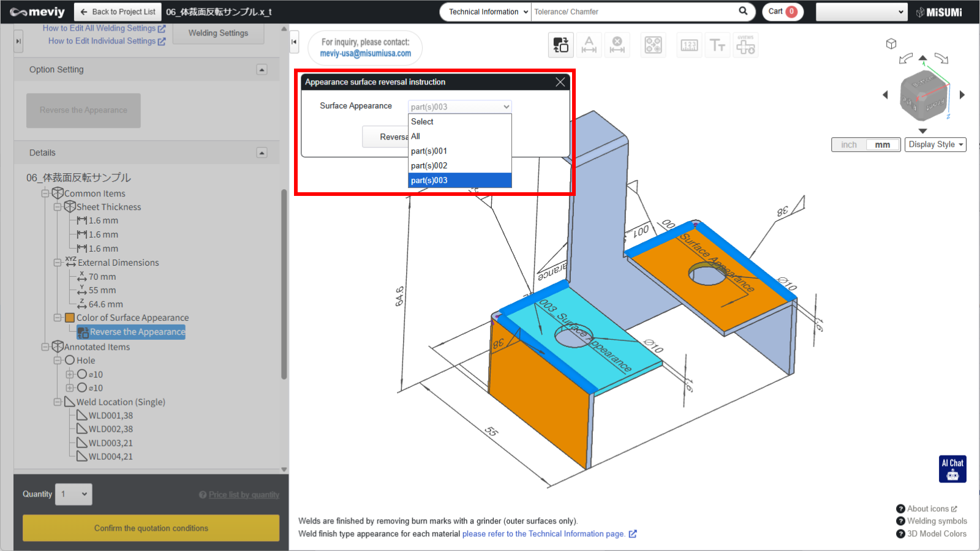Click the appearance surface reversal toolbar icon
This screenshot has width=980, height=551.
tap(560, 45)
